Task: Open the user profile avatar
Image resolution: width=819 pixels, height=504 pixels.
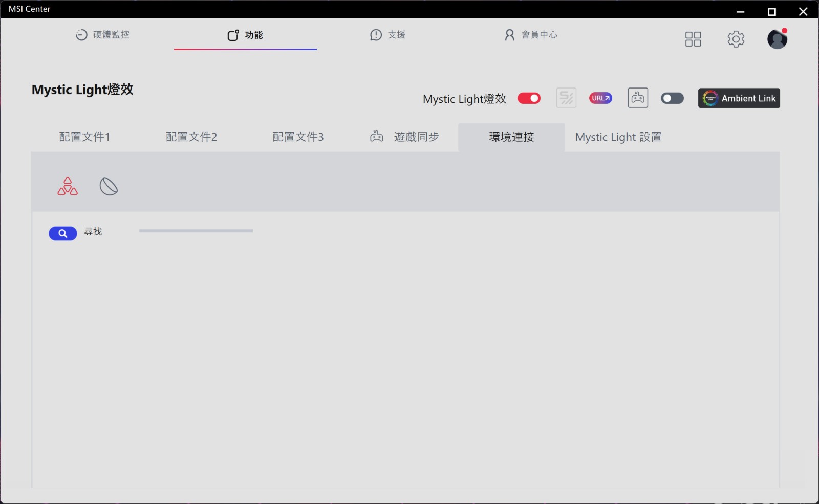Action: [x=777, y=39]
